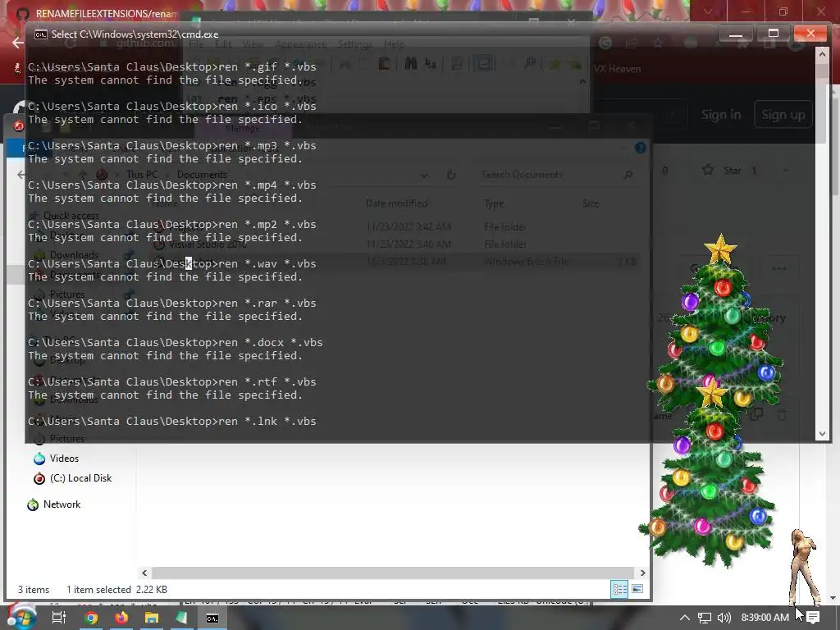Click 'ren *.docx *.vbs' command line
840x630 pixels.
[271, 343]
